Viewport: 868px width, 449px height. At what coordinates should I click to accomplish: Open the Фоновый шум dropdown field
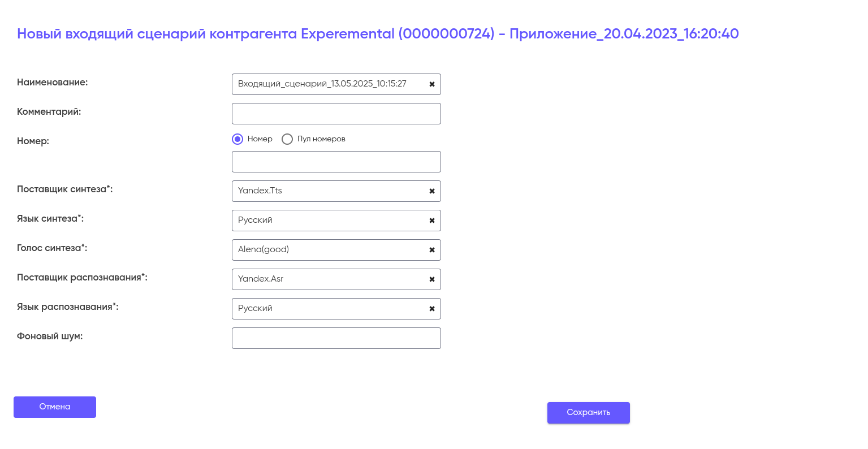(336, 338)
